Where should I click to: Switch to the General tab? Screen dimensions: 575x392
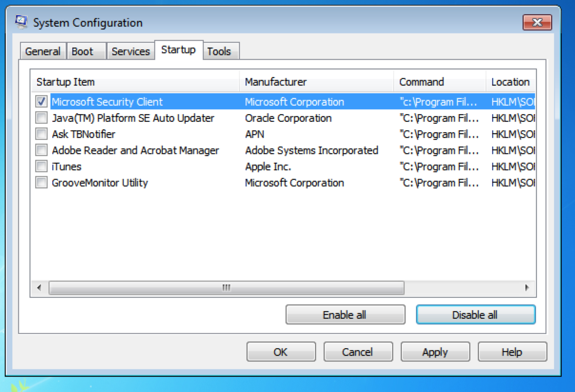point(43,51)
